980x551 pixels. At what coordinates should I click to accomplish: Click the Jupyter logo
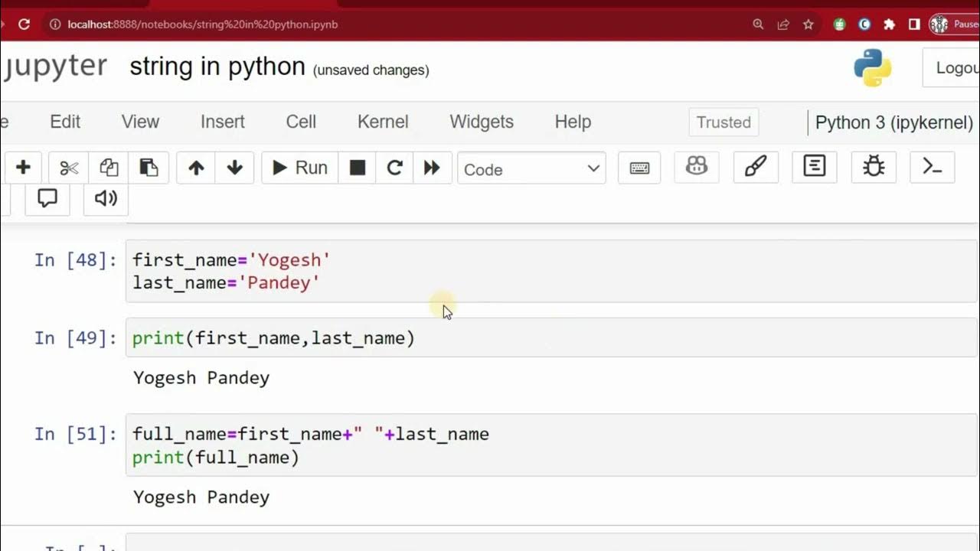point(54,67)
